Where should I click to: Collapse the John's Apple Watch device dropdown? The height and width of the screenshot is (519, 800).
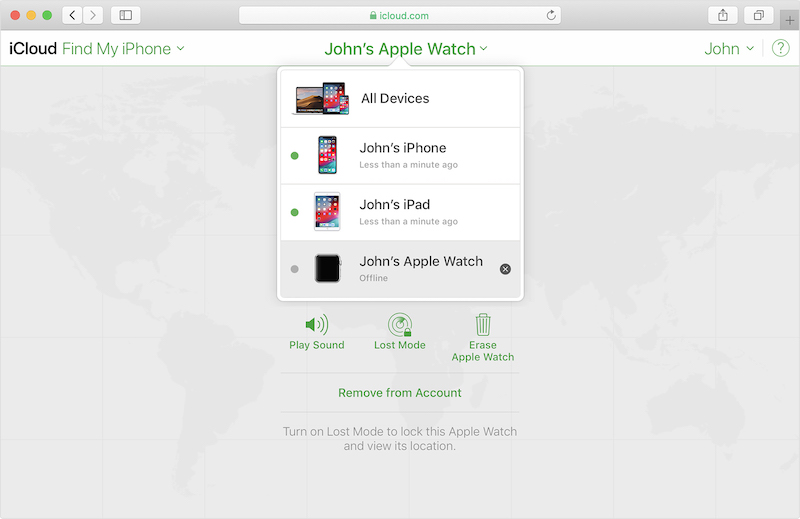(x=406, y=48)
